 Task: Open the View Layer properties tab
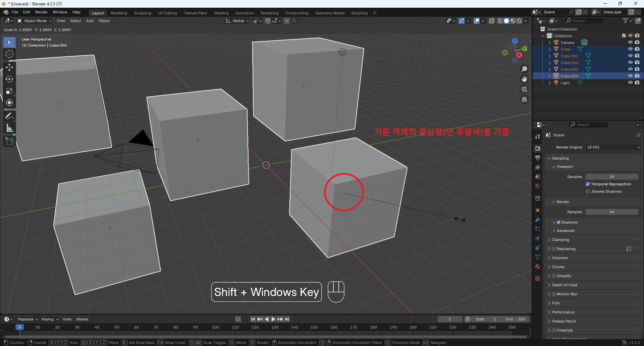pos(538,167)
